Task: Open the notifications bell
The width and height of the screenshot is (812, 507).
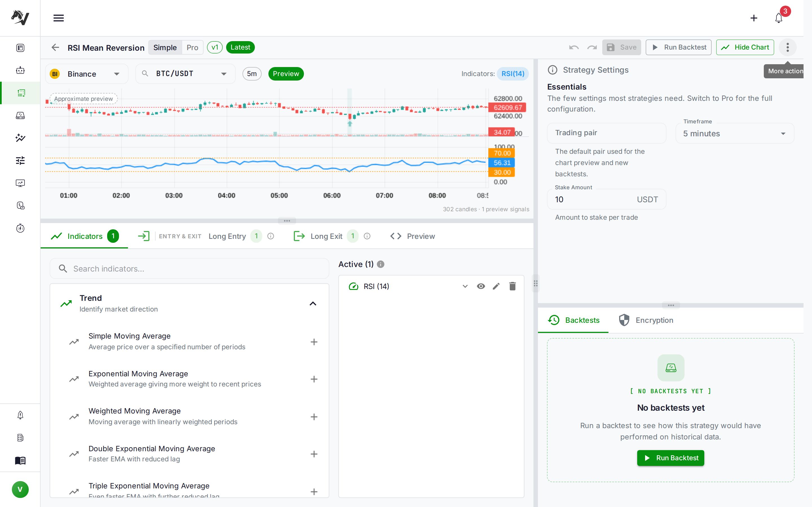Action: (x=778, y=18)
